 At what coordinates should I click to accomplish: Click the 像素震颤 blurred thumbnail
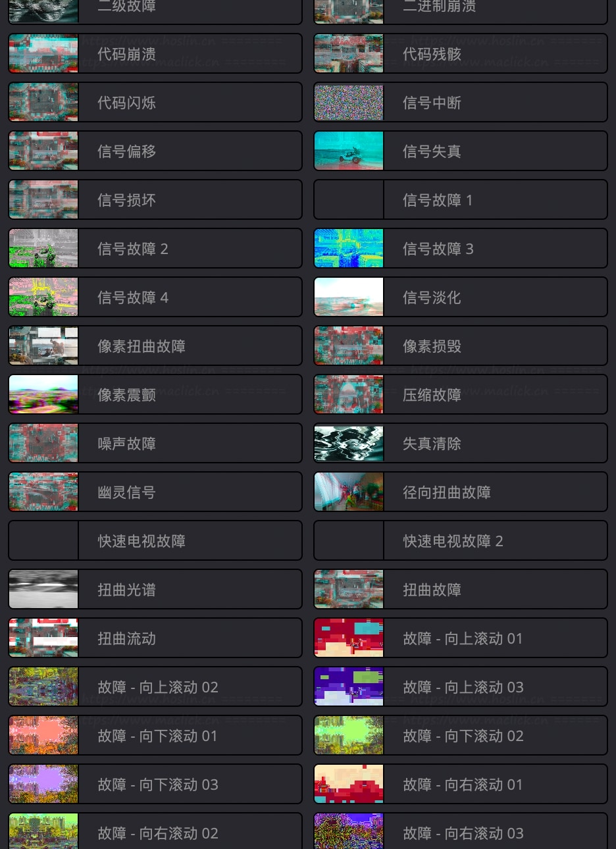point(43,394)
